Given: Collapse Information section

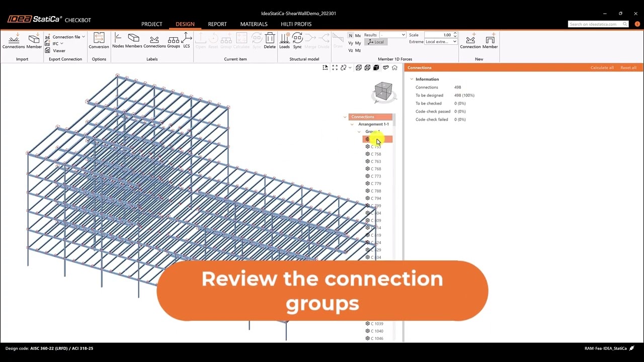Looking at the screenshot, I should tap(412, 79).
